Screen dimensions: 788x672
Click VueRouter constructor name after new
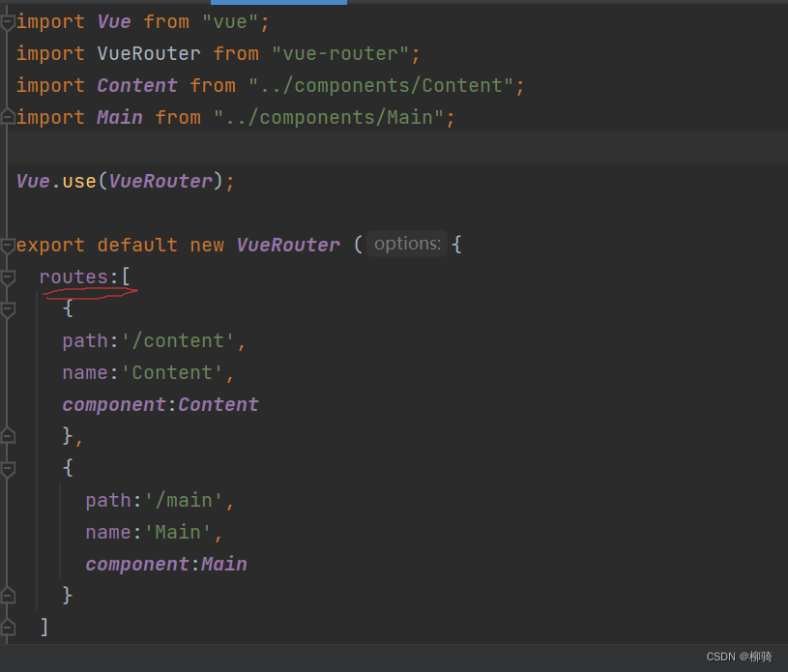288,246
